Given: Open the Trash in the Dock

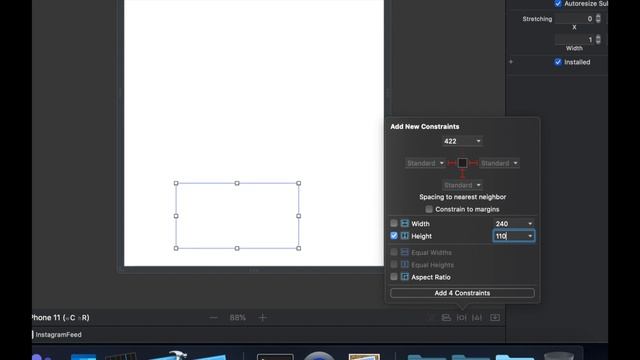Looking at the screenshot, I should click(x=559, y=356).
